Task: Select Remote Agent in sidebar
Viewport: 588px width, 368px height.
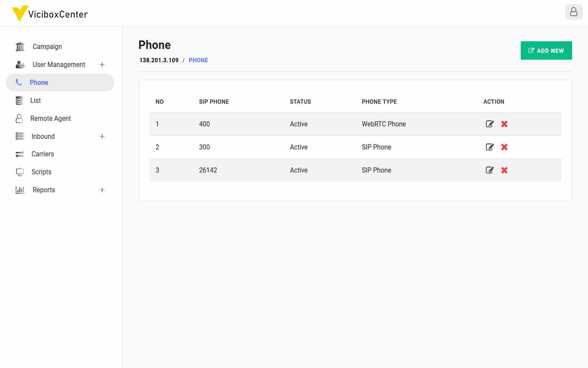Action: click(50, 118)
